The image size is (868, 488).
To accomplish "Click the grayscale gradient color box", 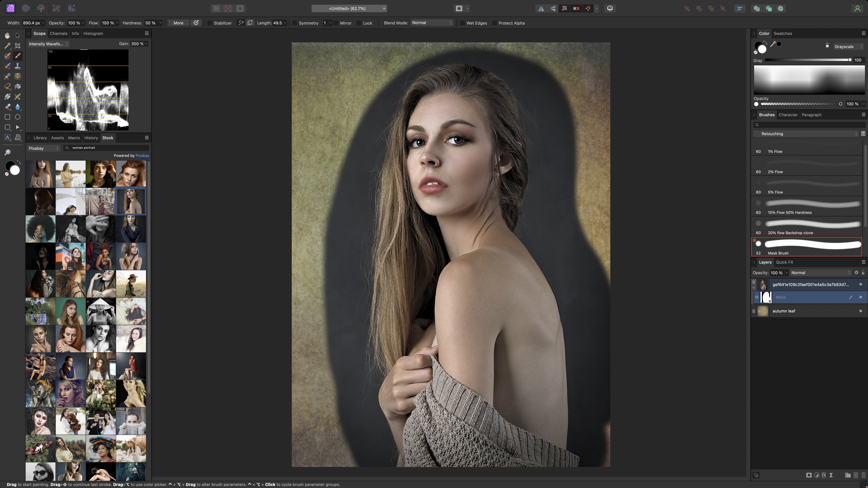I will (809, 80).
